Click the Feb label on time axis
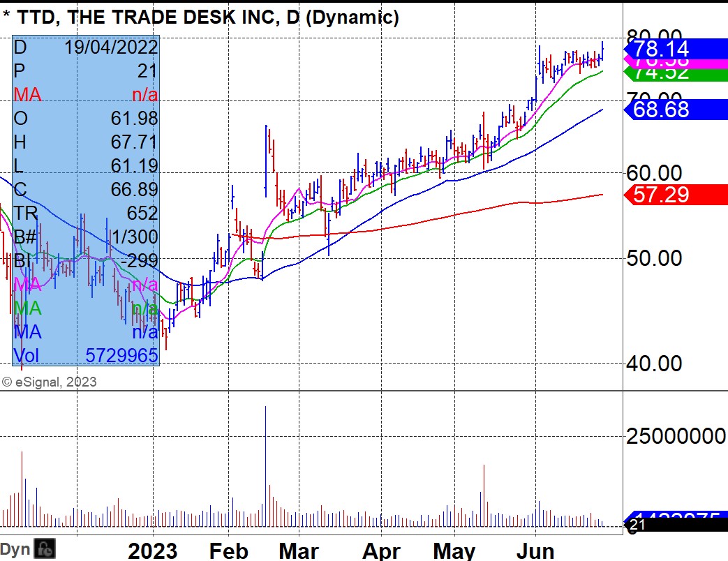This screenshot has height=561, width=728. (228, 551)
